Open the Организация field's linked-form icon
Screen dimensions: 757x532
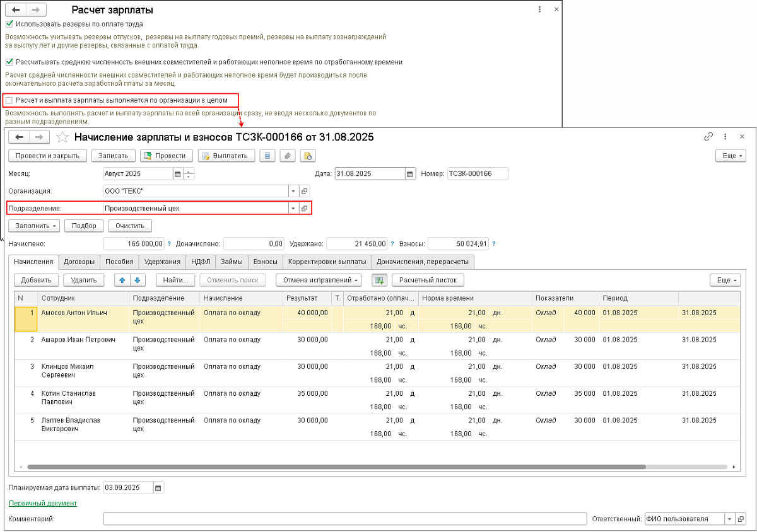[x=304, y=191]
